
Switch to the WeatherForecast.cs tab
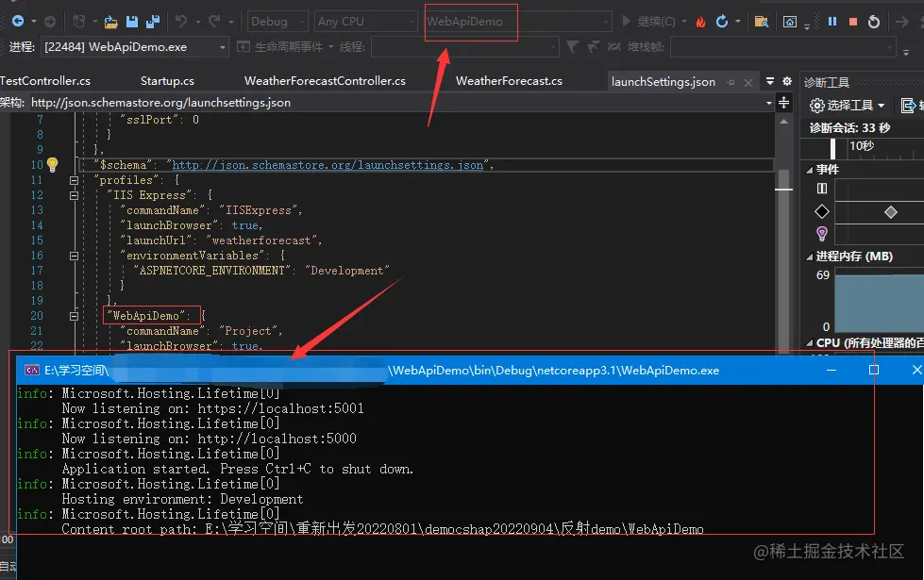click(509, 81)
